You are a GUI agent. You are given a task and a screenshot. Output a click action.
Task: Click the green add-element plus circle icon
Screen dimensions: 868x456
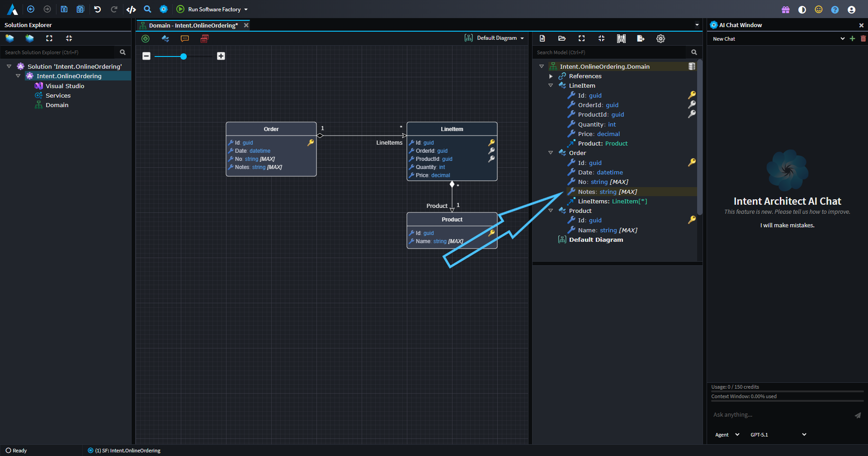click(146, 39)
